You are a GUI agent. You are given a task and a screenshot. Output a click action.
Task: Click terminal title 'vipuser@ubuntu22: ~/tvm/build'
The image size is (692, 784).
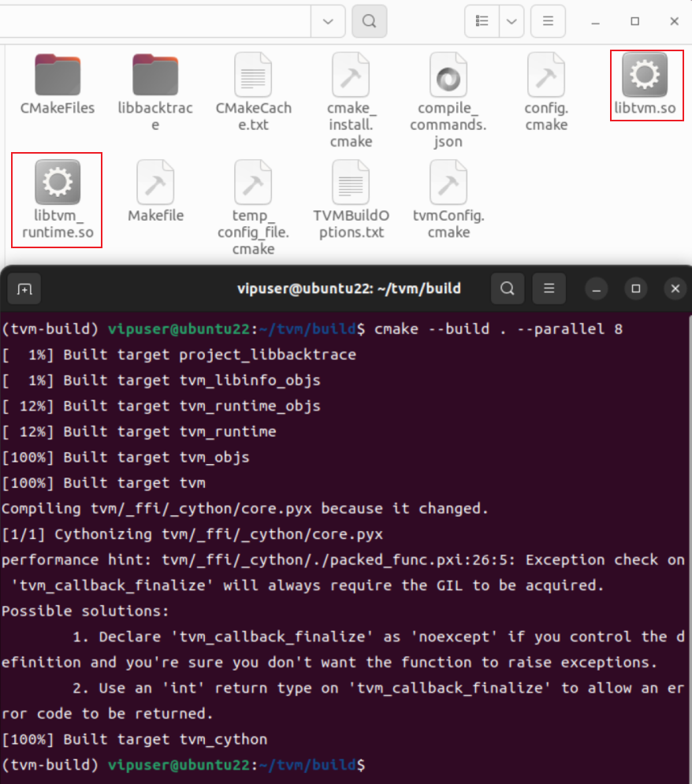tap(349, 288)
